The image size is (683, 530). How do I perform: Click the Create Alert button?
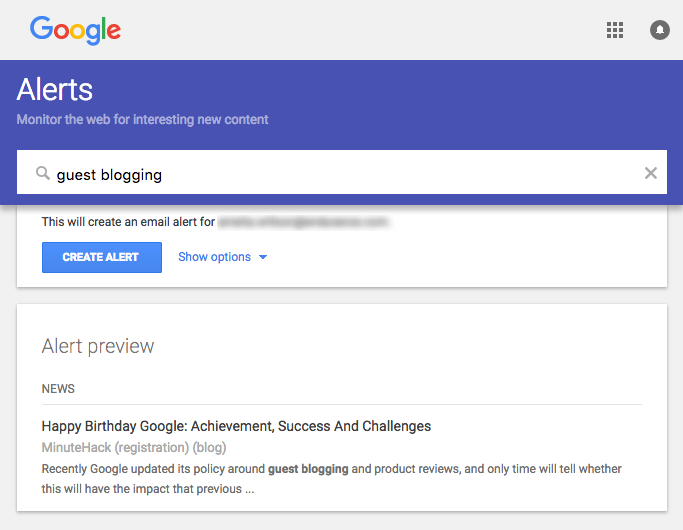coord(102,257)
